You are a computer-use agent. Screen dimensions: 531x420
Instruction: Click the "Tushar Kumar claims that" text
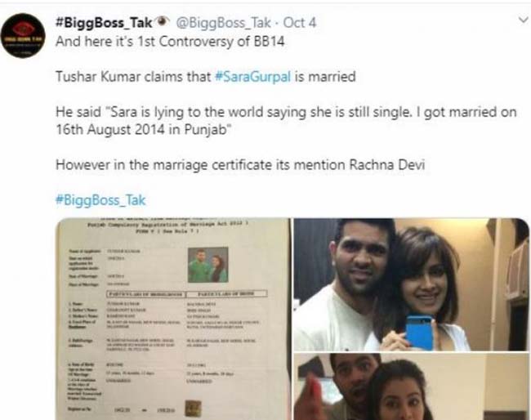coord(133,77)
